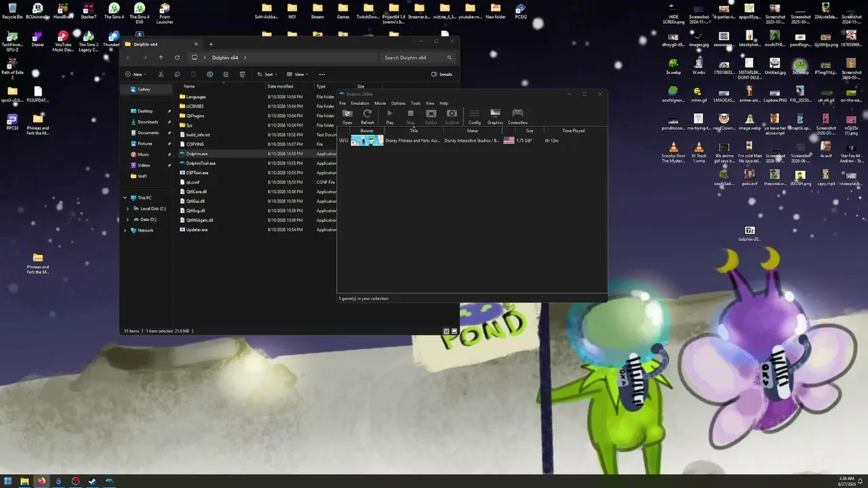
Task: Open the Controllers settings in Dolphin
Action: 517,117
